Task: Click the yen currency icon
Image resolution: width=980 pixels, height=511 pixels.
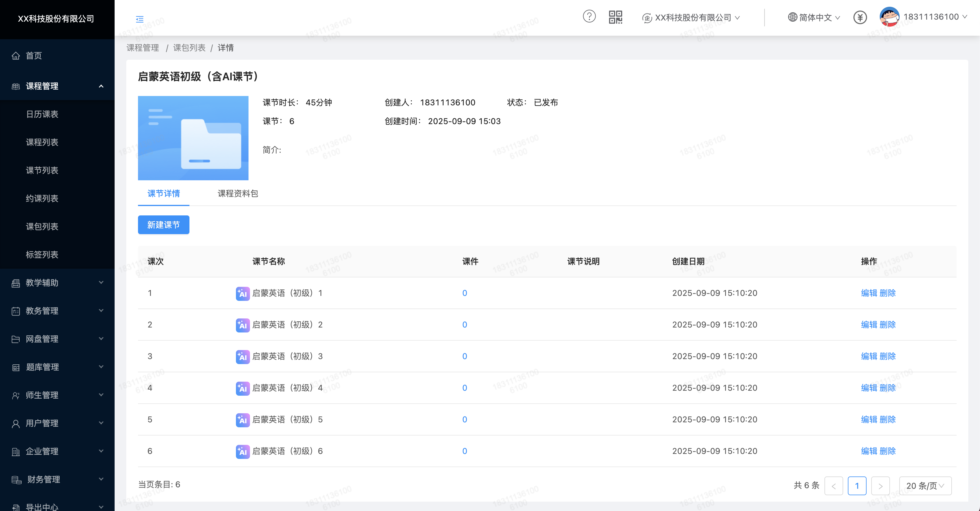Action: pos(860,18)
